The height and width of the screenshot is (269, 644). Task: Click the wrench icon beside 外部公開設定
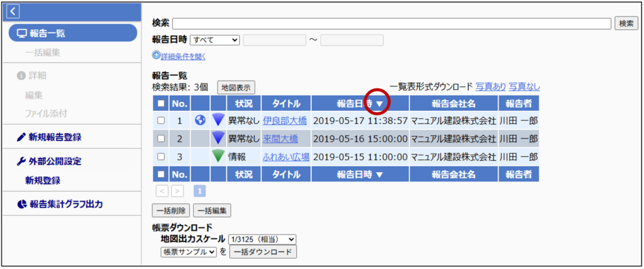pos(20,161)
